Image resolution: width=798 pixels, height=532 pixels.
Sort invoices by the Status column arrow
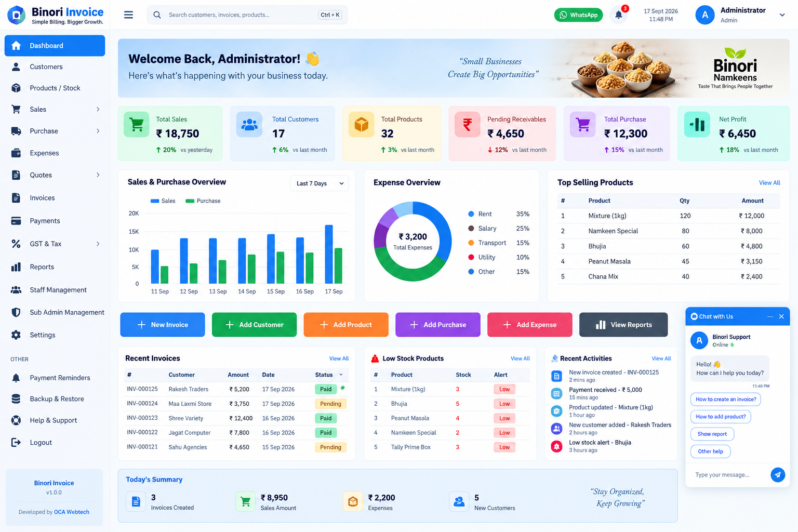[341, 375]
